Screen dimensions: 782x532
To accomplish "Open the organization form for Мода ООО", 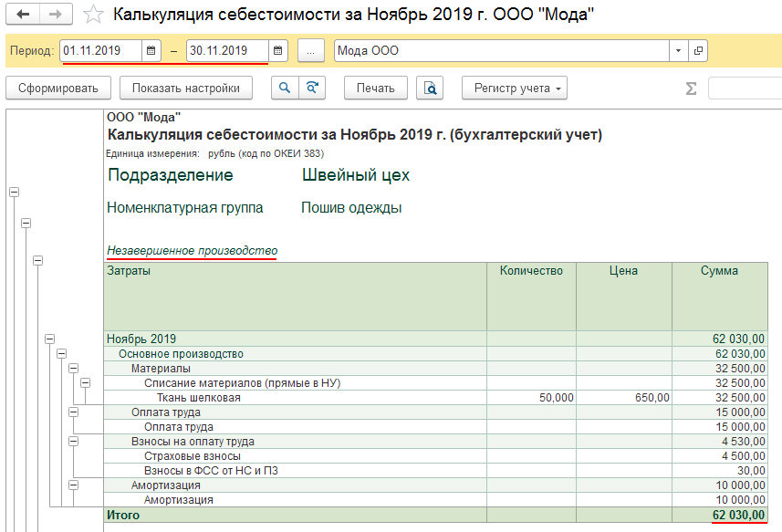I will coord(699,51).
